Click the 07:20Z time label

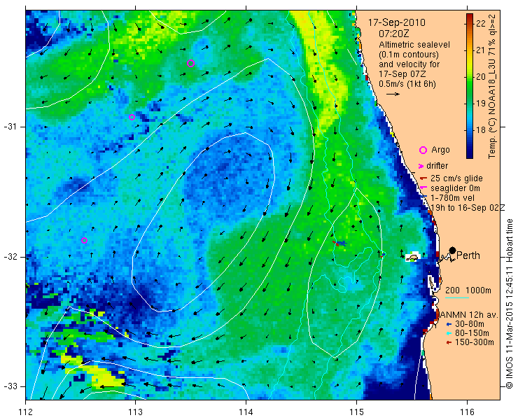[x=394, y=34]
